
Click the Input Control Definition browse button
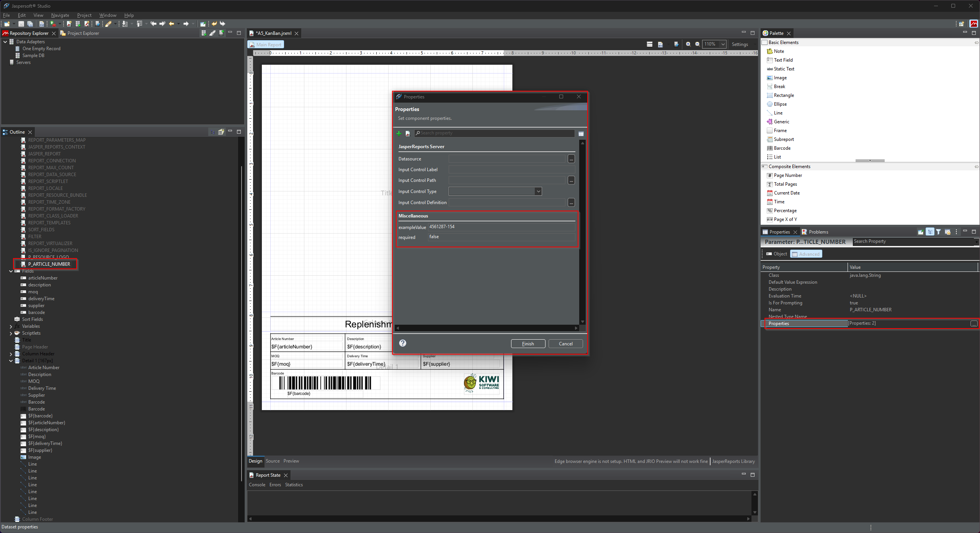(x=571, y=203)
